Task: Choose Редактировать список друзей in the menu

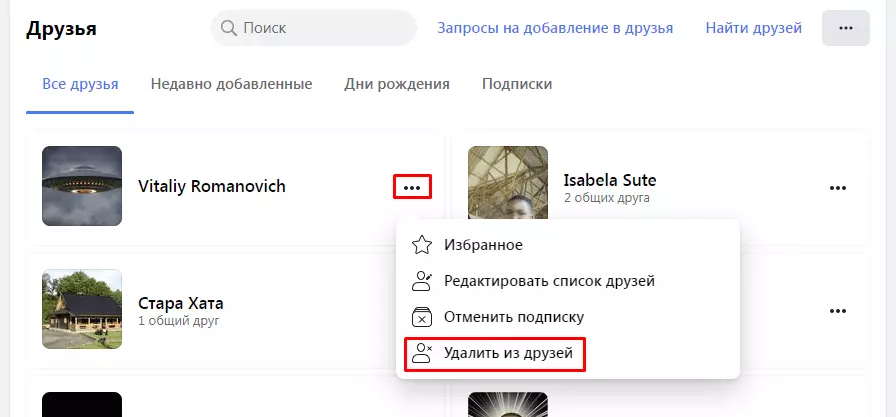Action: tap(567, 281)
